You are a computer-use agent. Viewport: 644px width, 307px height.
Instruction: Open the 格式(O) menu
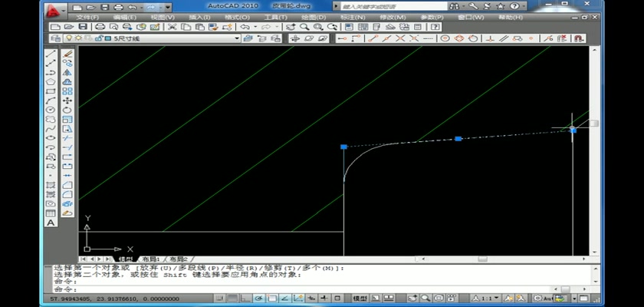tap(237, 17)
